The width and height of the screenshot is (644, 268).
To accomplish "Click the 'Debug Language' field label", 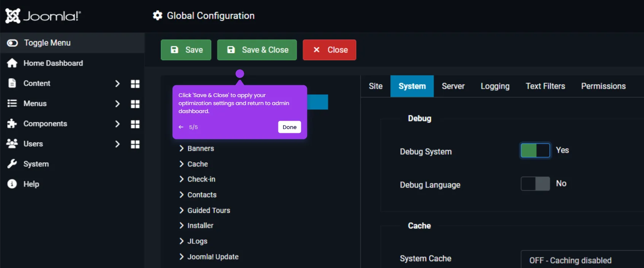I will coord(430,185).
